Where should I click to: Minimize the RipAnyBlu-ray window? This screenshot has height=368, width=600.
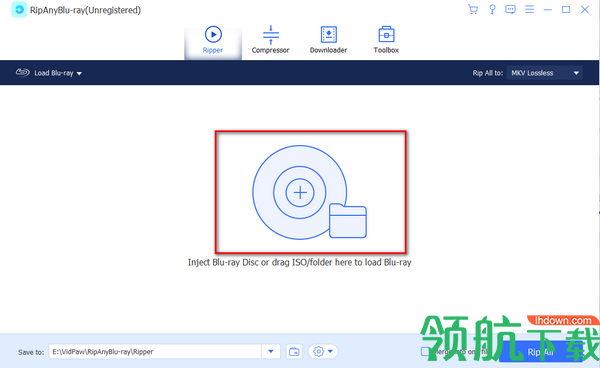(x=548, y=10)
